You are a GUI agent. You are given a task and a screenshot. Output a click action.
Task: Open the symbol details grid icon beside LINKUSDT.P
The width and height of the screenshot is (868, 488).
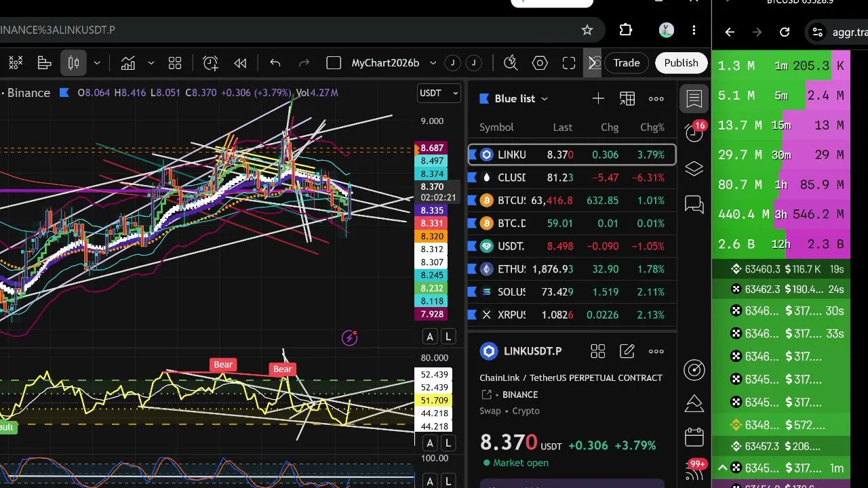(x=597, y=351)
